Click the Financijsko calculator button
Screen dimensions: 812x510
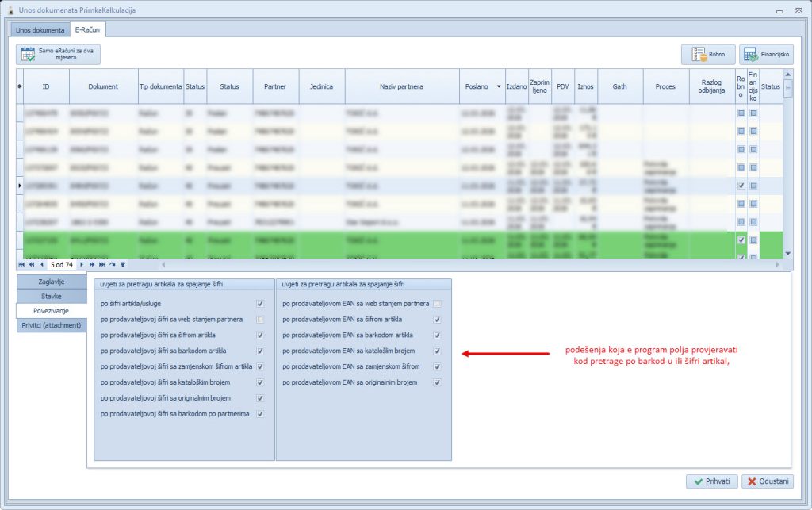[x=766, y=55]
